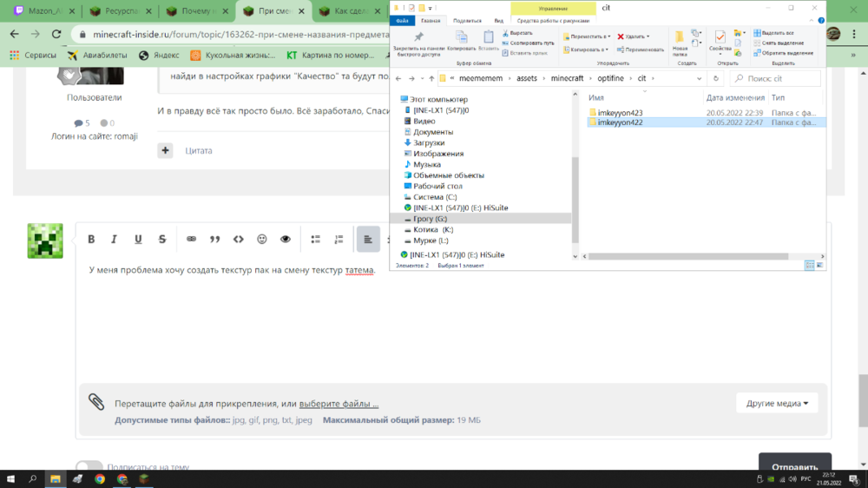Screen dimensions: 868x488
Task: Apply italic formatting in the editor
Action: 114,240
